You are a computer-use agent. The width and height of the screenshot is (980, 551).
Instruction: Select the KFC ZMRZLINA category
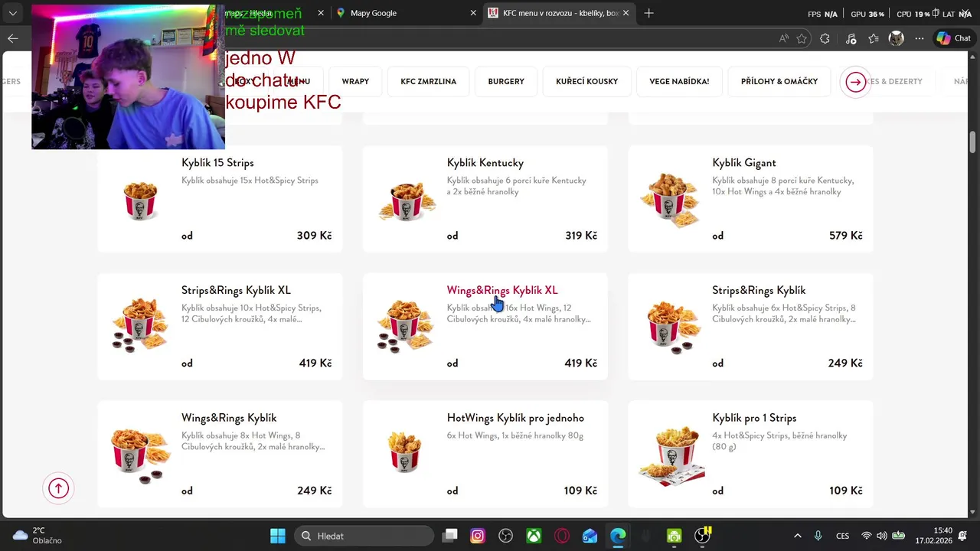coord(429,82)
